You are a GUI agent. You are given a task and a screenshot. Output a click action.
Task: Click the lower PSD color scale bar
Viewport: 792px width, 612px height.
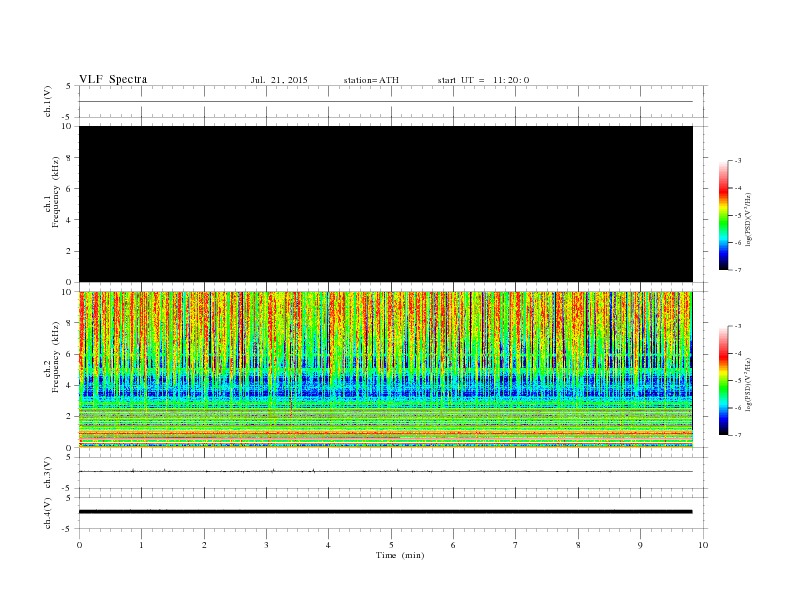coord(723,381)
